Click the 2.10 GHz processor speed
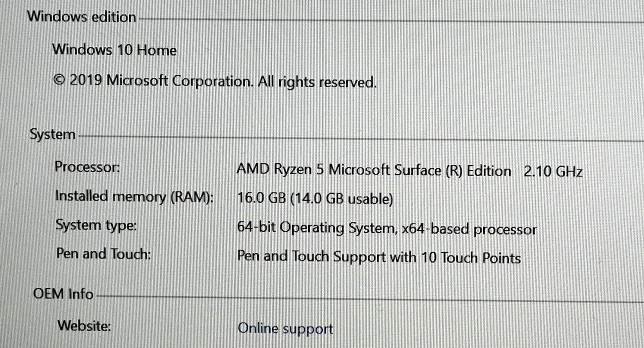Screen dimensions: 644x348 pos(553,172)
